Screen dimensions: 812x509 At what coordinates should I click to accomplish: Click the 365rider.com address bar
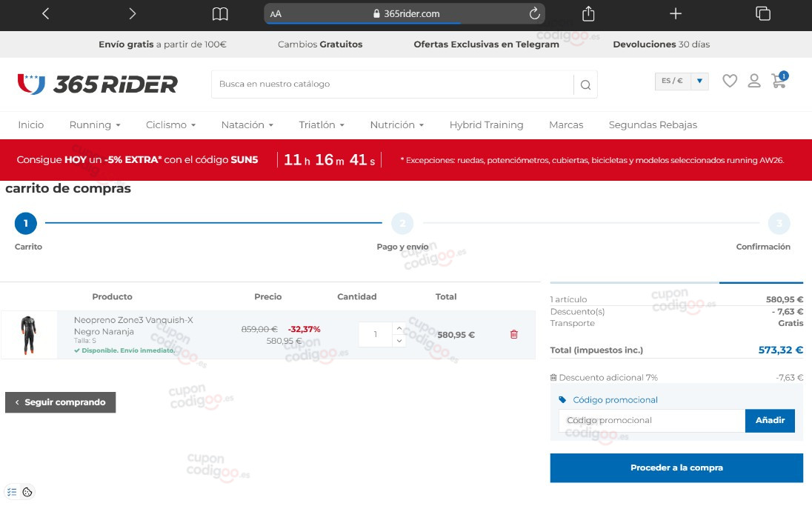coord(405,14)
